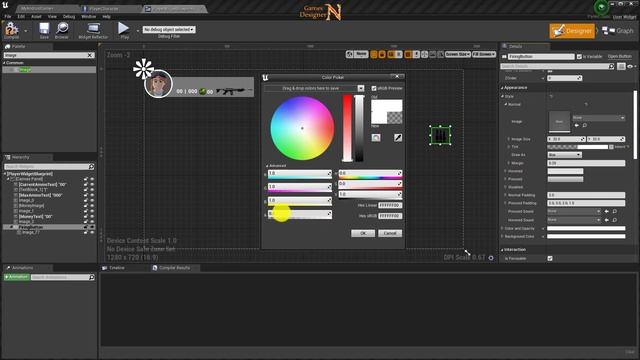This screenshot has width=640, height=360.
Task: Open the Edit menu
Action: coord(21,16)
